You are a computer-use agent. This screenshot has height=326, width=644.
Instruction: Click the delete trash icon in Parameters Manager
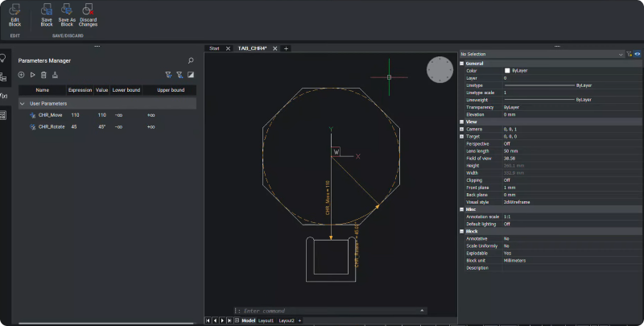[x=43, y=75]
